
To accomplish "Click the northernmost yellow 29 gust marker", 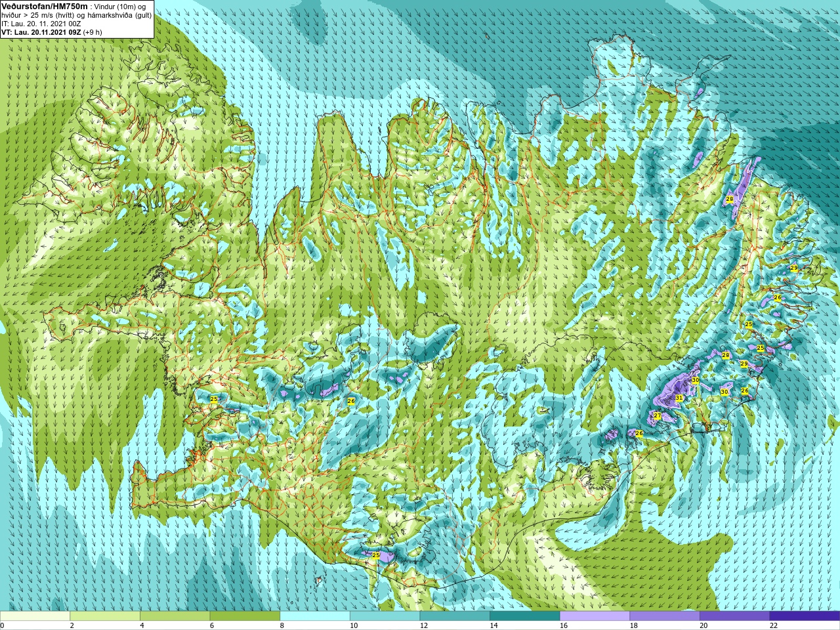I will tap(794, 268).
